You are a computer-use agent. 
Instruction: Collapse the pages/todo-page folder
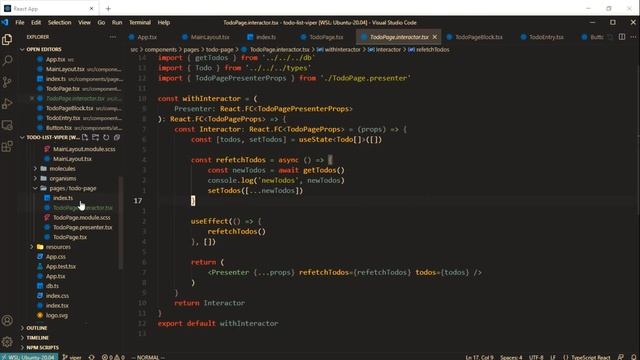73,188
